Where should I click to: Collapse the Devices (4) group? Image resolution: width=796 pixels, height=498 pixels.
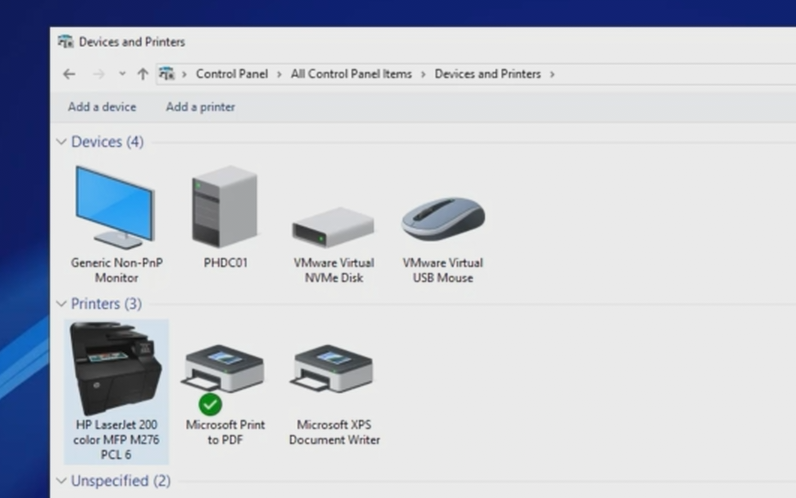(x=62, y=142)
